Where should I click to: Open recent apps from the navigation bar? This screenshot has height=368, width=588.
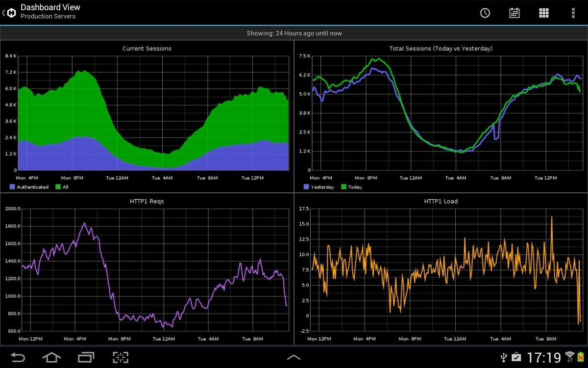point(86,357)
